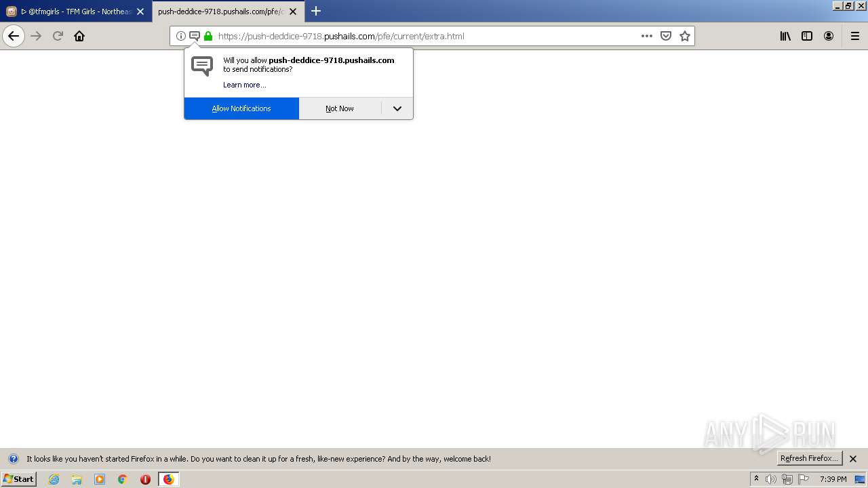This screenshot has width=868, height=488.
Task: Show sidebars icon in toolbar
Action: pos(807,36)
